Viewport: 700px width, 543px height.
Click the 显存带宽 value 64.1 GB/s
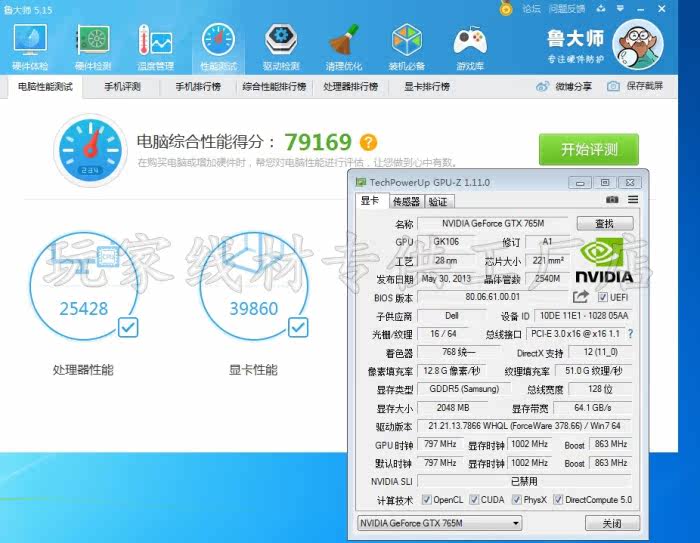pyautogui.click(x=593, y=408)
